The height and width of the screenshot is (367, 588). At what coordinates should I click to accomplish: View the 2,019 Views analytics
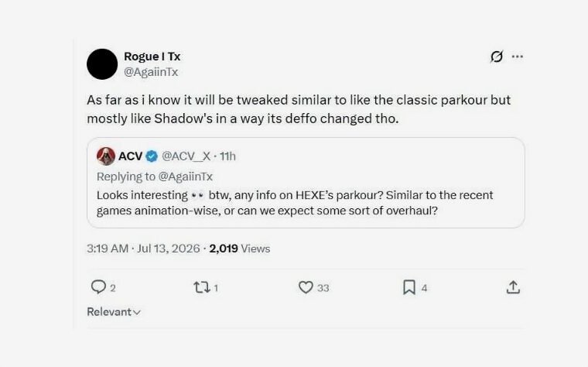point(240,249)
